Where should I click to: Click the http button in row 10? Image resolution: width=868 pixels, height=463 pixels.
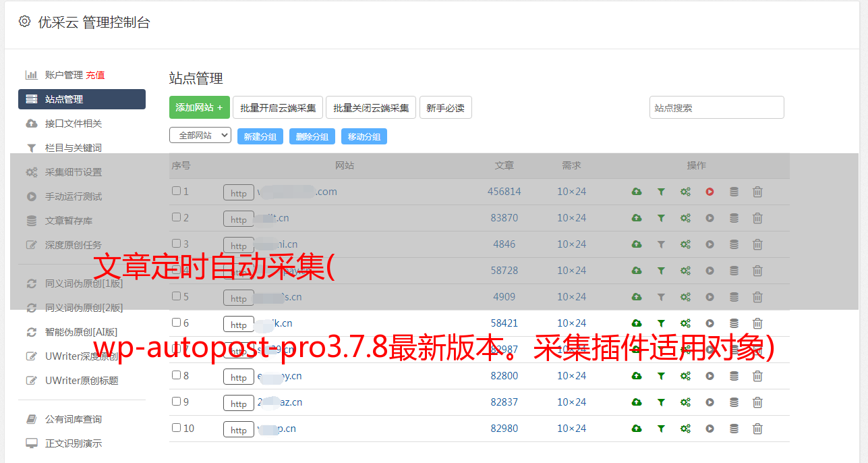click(239, 430)
